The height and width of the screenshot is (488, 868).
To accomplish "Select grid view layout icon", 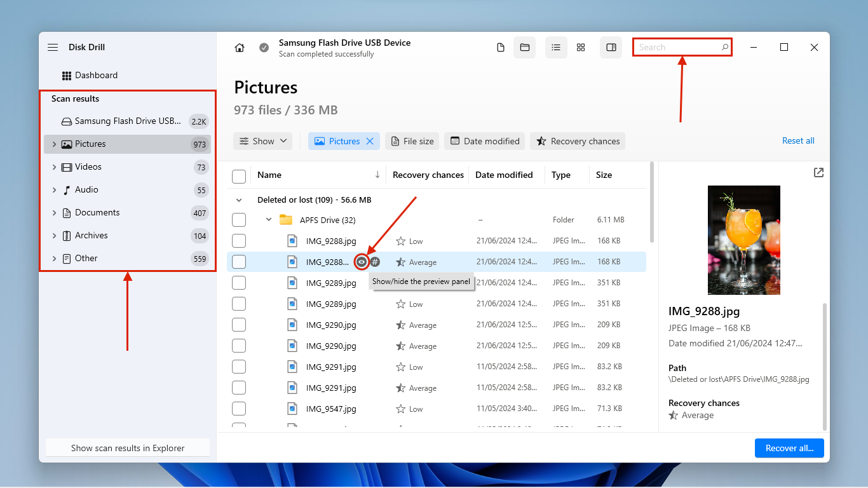I will click(581, 48).
